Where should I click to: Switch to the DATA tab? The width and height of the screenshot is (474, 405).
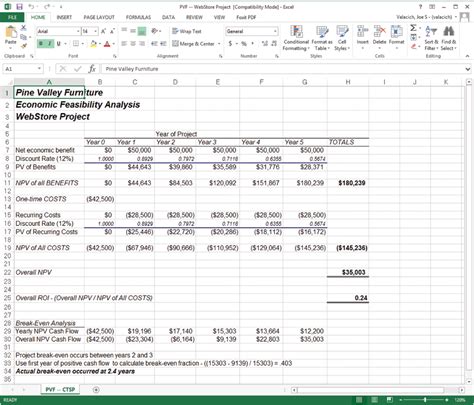coord(168,17)
